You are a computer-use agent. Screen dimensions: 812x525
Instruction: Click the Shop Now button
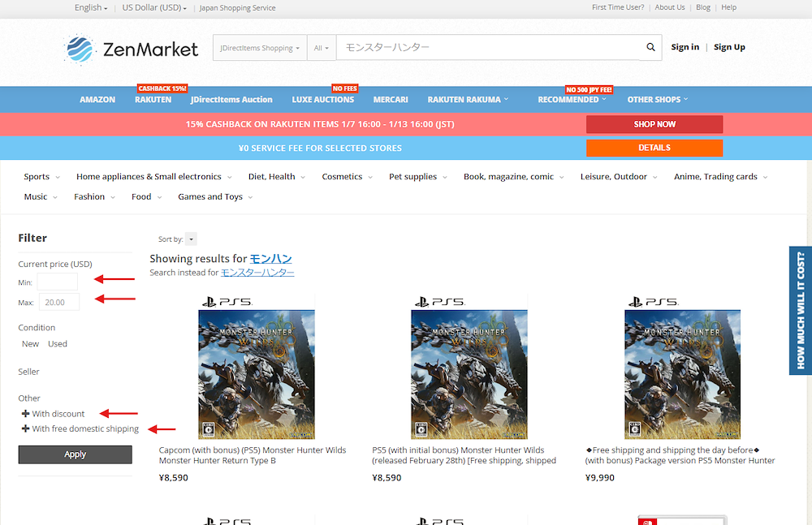[654, 124]
